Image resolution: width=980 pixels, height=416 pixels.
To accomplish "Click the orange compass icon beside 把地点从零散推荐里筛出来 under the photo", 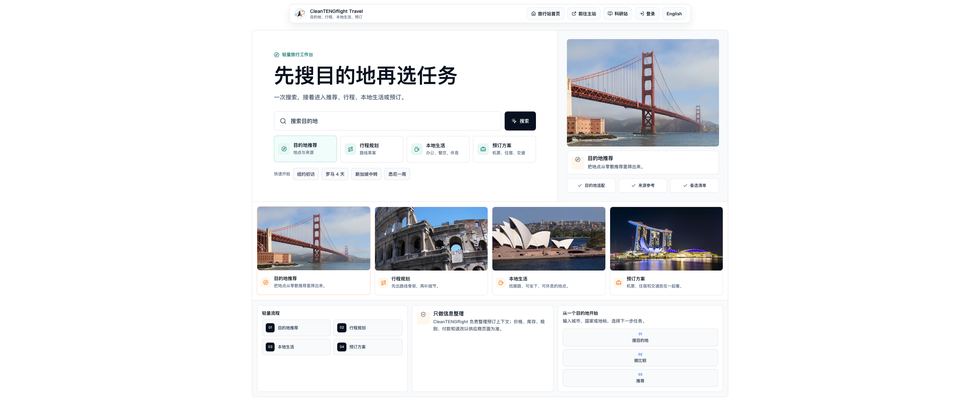I will click(266, 282).
